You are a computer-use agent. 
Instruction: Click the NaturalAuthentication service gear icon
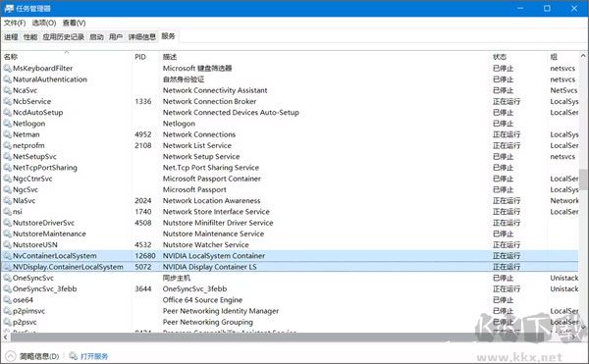[x=7, y=79]
